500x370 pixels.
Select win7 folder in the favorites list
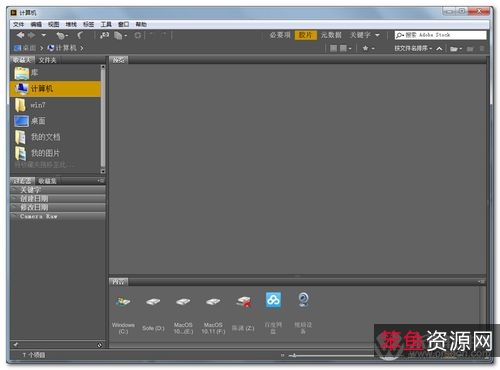(x=55, y=105)
